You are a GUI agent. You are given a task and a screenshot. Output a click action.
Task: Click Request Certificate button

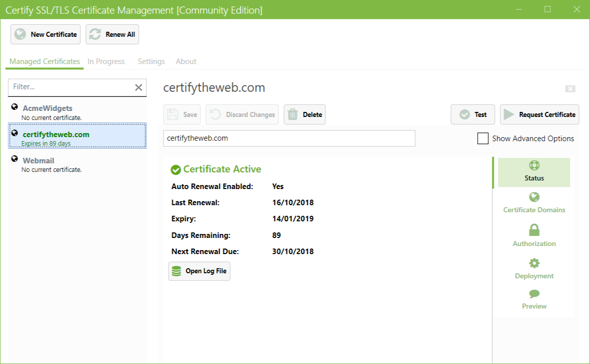click(539, 114)
